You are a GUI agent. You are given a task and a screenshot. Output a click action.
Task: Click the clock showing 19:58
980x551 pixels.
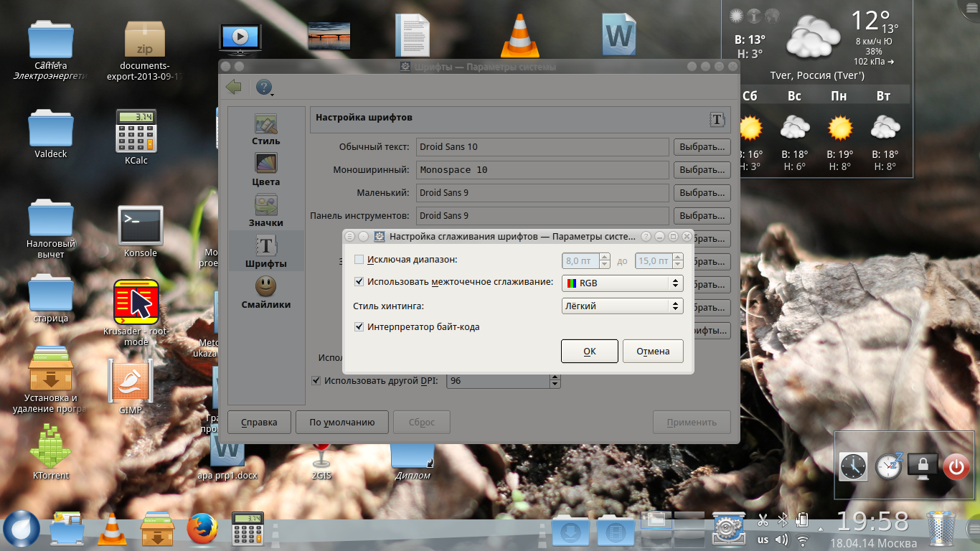coord(873,522)
